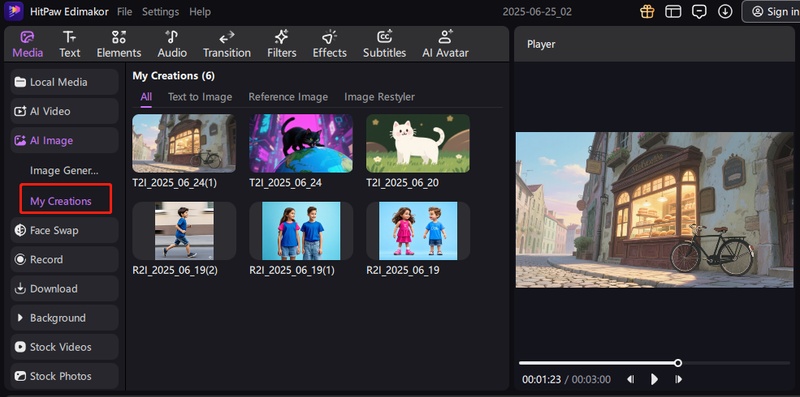The width and height of the screenshot is (800, 397).
Task: Open the Effects tab
Action: (330, 44)
